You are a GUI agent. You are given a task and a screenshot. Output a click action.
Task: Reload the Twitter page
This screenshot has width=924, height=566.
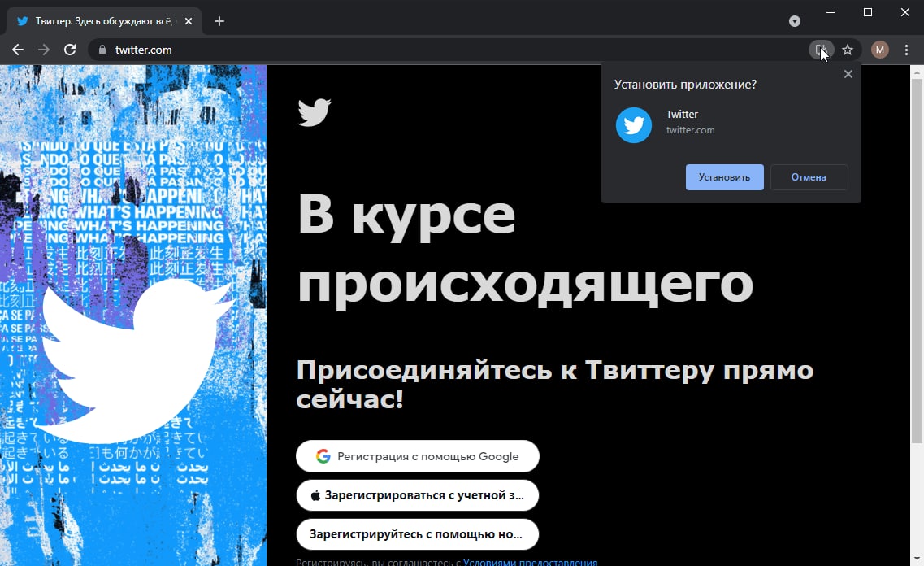pos(70,50)
